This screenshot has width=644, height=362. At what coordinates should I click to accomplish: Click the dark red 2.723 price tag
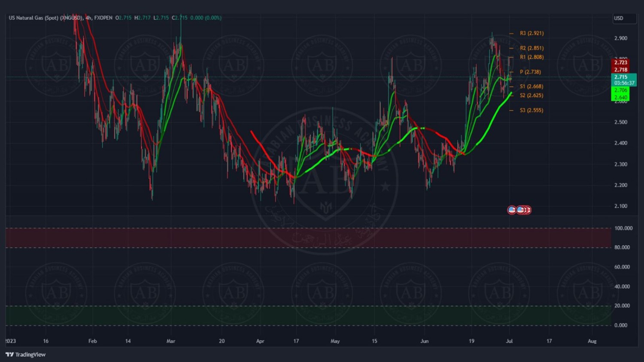pyautogui.click(x=620, y=63)
